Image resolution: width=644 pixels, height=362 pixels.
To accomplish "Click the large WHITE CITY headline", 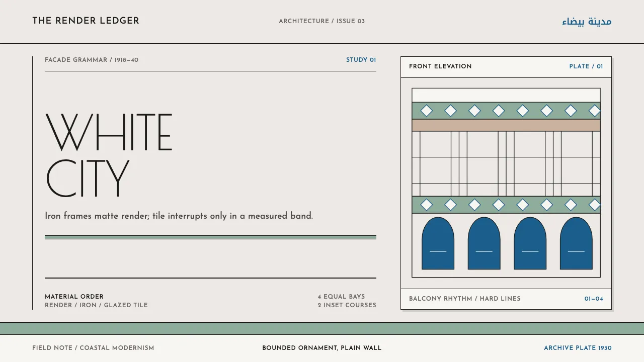I will coord(109,155).
